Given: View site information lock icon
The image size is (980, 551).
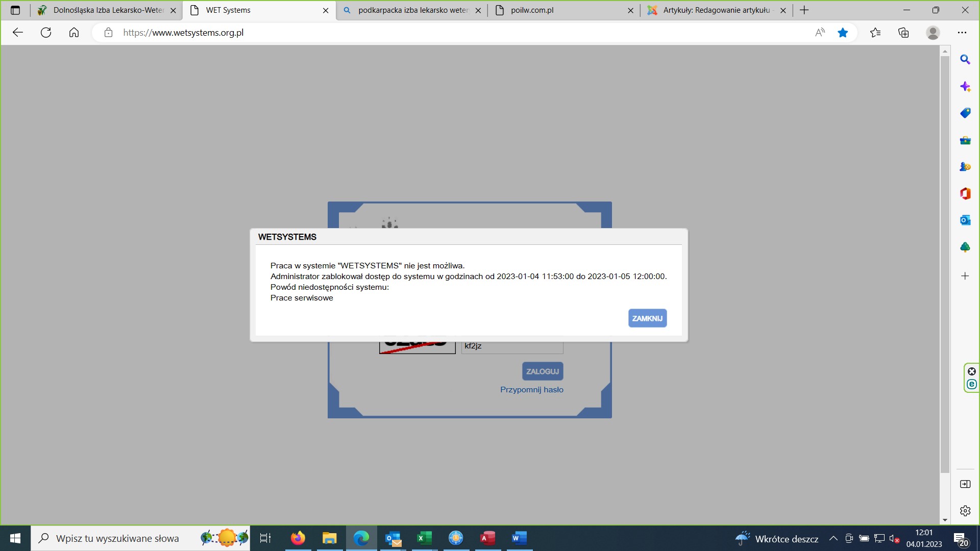Looking at the screenshot, I should pos(108,33).
